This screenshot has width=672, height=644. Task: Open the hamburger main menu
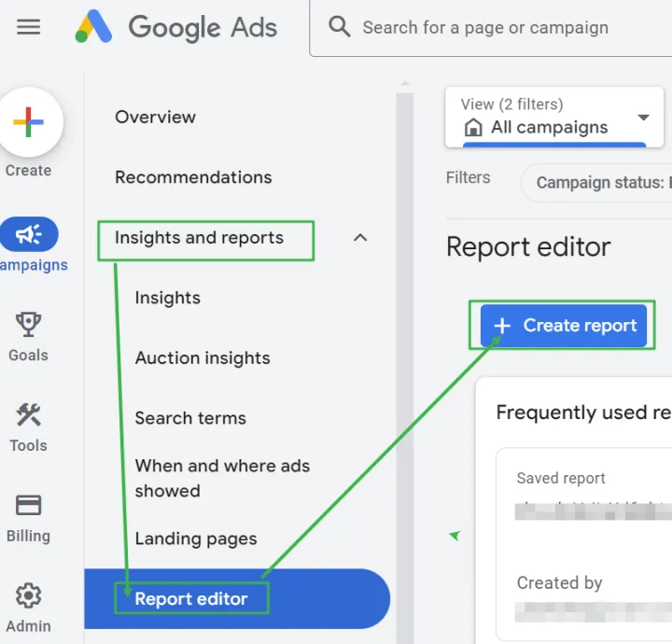[x=28, y=27]
